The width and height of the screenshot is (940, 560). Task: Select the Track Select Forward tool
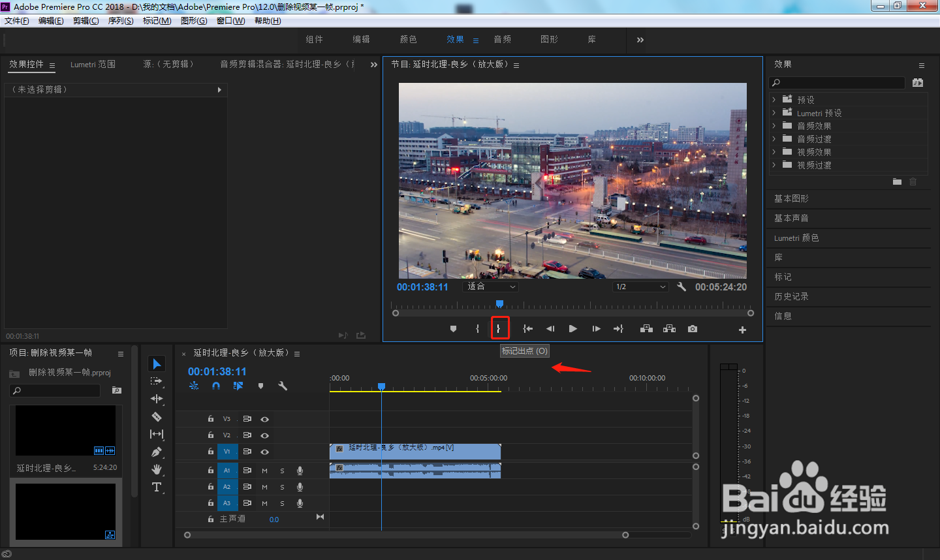157,381
